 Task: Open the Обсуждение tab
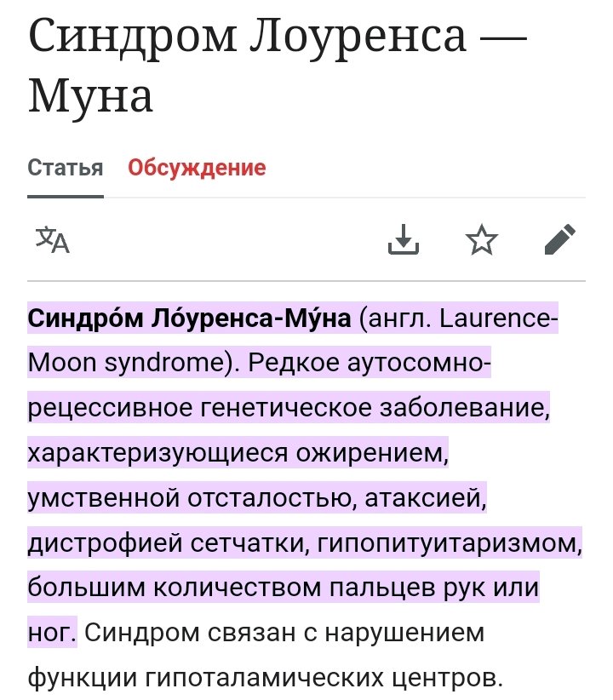tap(197, 168)
